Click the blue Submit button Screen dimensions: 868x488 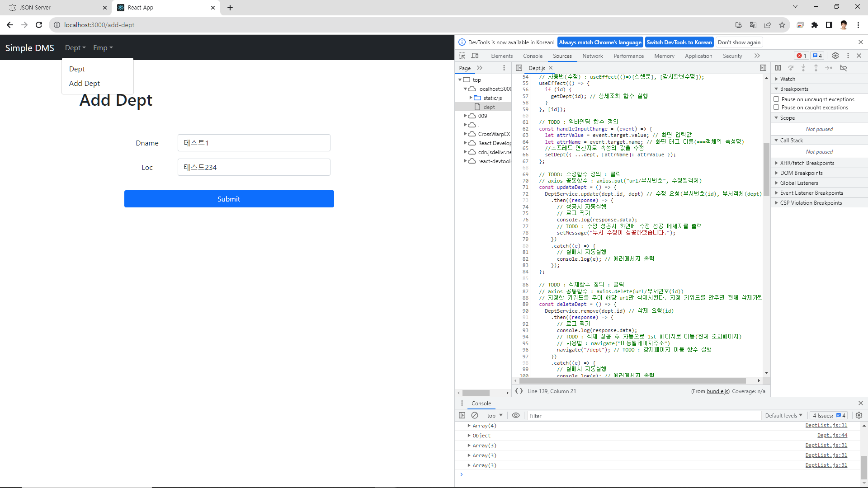[229, 199]
